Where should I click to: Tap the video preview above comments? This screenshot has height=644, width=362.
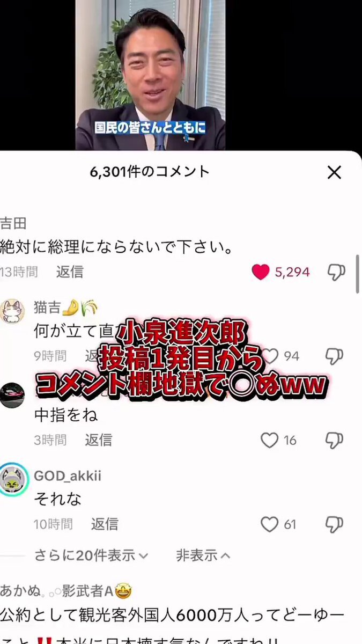pos(150,75)
